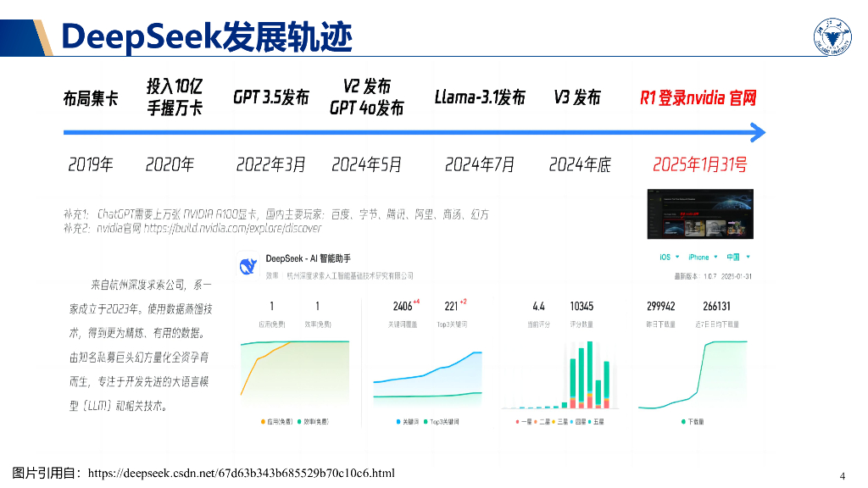Select the 投入10亿 手握万卡 label
Viewport: 868px width, 488px height.
pyautogui.click(x=175, y=97)
